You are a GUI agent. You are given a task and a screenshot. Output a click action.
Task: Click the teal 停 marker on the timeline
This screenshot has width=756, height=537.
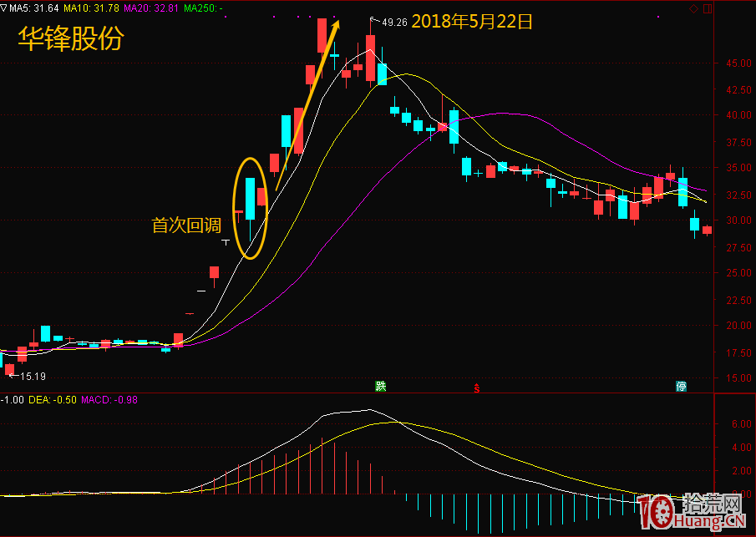point(682,386)
